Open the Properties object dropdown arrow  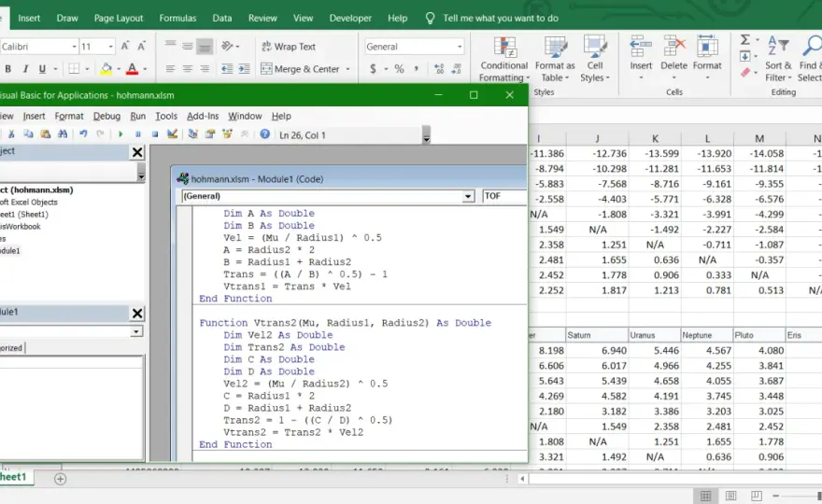pos(136,331)
